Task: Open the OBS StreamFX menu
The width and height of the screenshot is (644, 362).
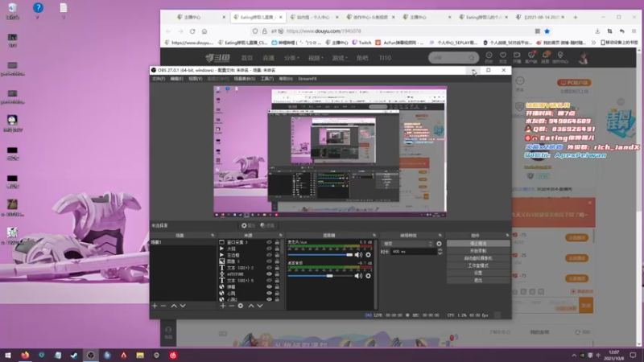Action: [308, 79]
